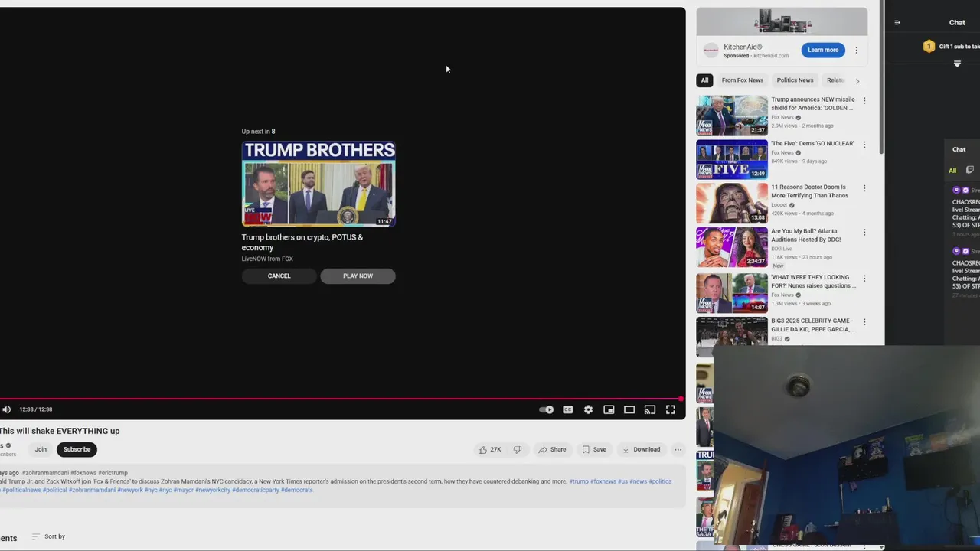980x551 pixels.
Task: Click the Looper channel name
Action: (x=779, y=205)
